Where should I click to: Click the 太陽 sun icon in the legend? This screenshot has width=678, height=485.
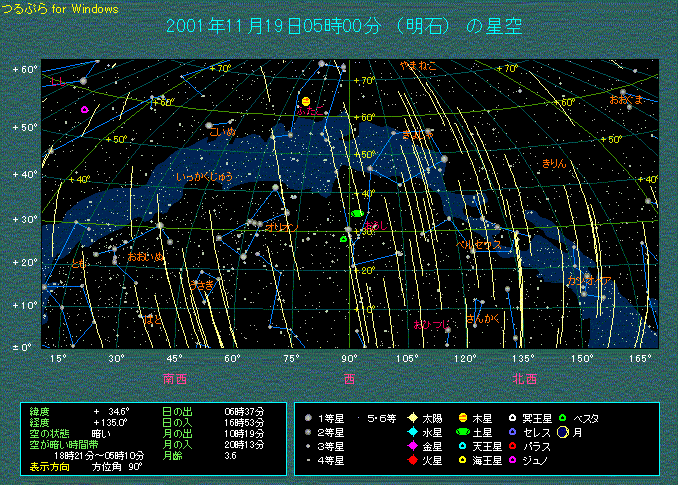pos(411,416)
